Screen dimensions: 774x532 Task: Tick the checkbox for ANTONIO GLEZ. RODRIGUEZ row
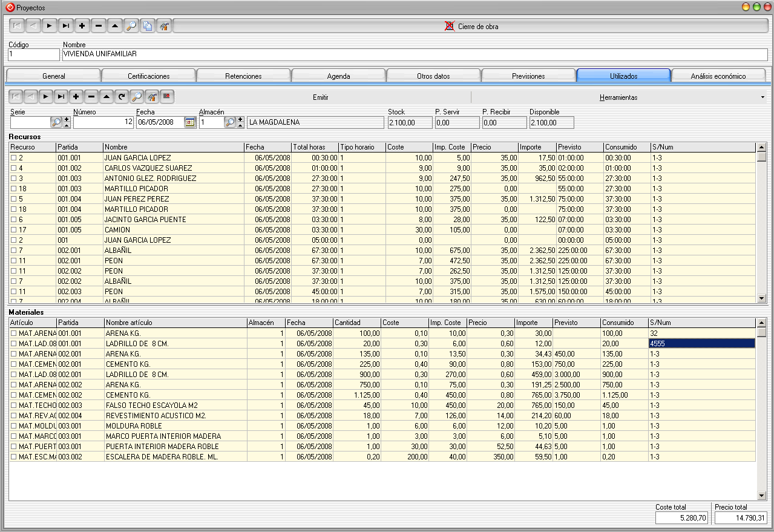click(13, 179)
